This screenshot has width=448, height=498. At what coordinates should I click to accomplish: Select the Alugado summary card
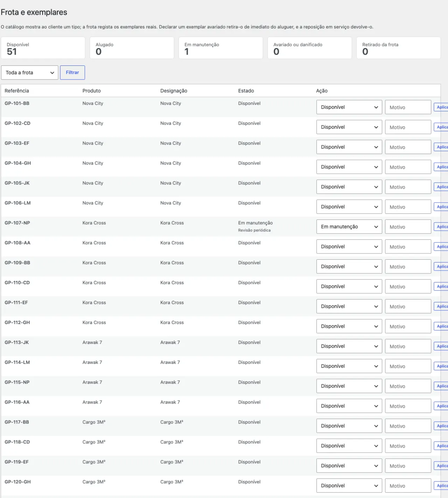[132, 48]
